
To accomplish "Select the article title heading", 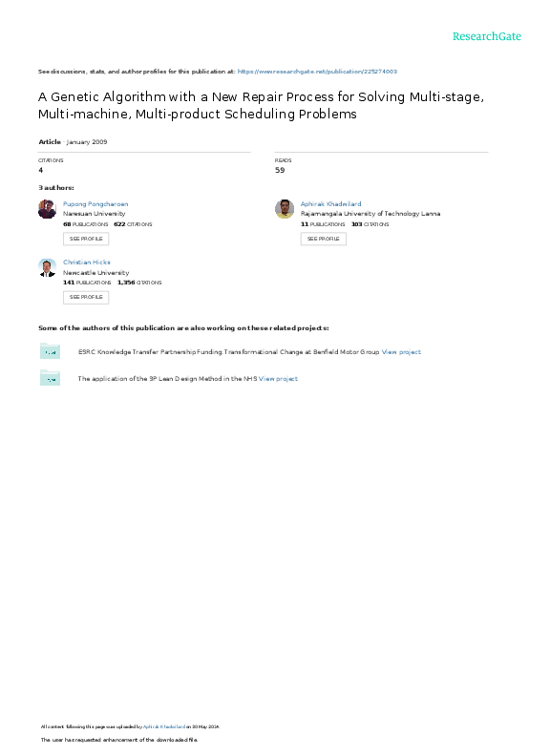I will pyautogui.click(x=261, y=105).
